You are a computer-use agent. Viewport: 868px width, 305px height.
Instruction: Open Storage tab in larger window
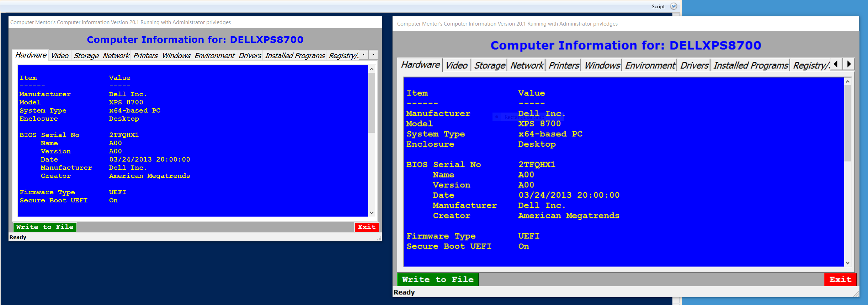[x=489, y=66]
